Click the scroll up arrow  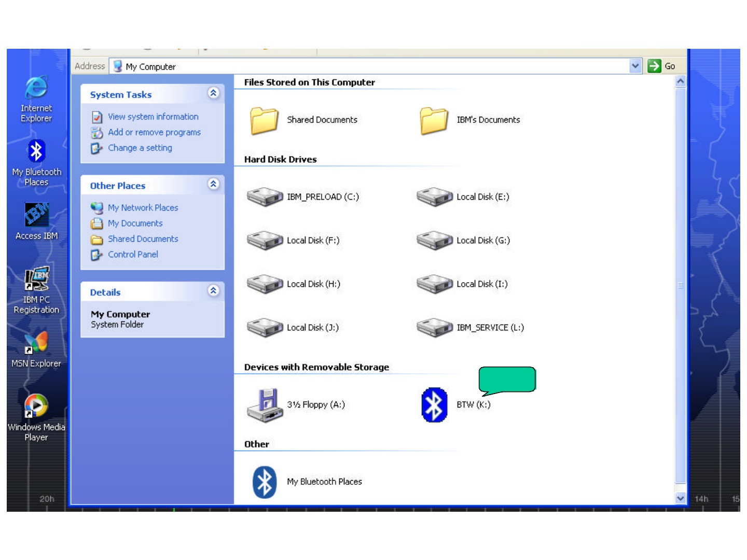click(x=681, y=81)
